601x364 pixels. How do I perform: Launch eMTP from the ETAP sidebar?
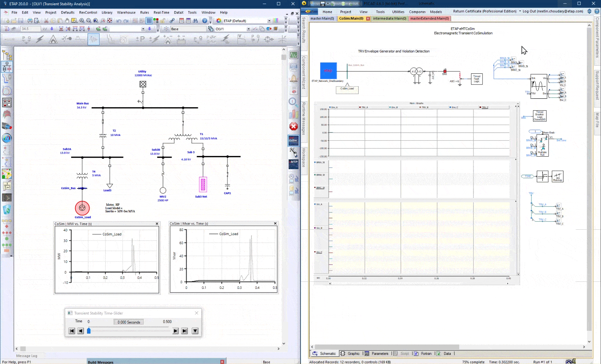(x=293, y=163)
